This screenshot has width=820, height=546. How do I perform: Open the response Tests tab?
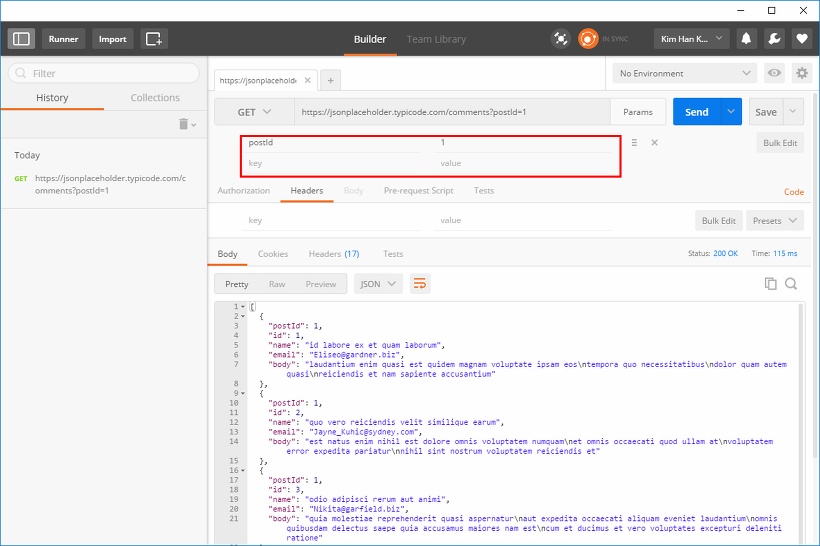click(393, 254)
